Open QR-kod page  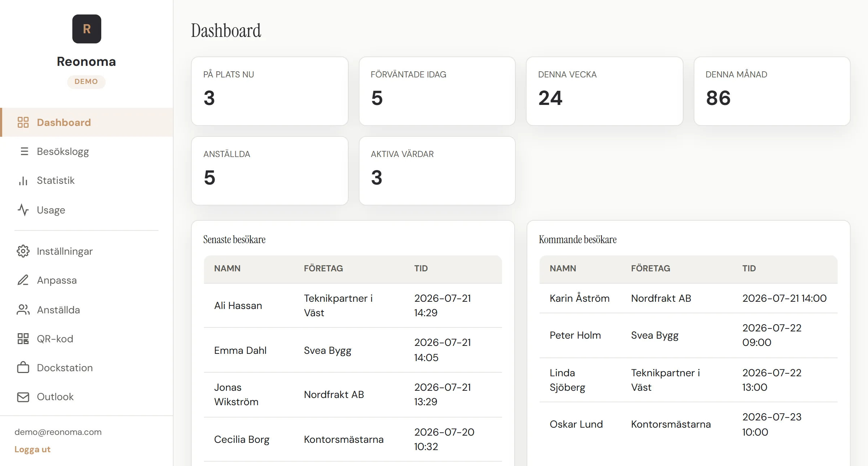(87, 339)
